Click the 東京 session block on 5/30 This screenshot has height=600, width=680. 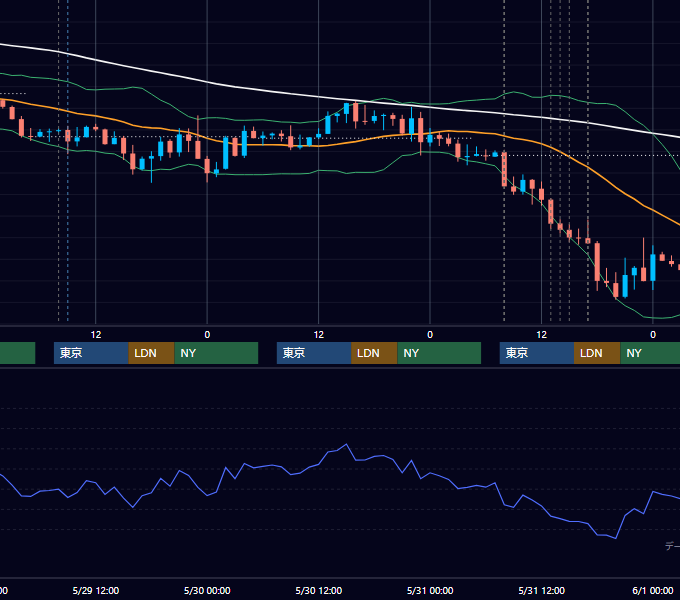[x=314, y=353]
